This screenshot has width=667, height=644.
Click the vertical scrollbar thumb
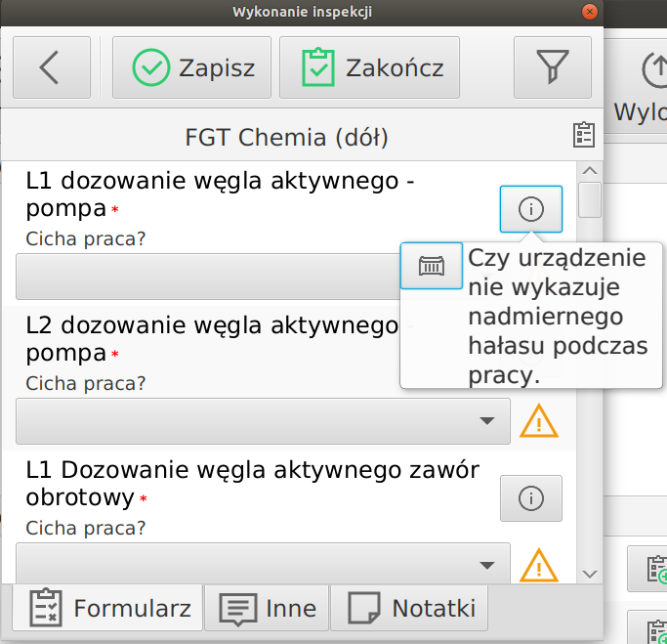590,200
